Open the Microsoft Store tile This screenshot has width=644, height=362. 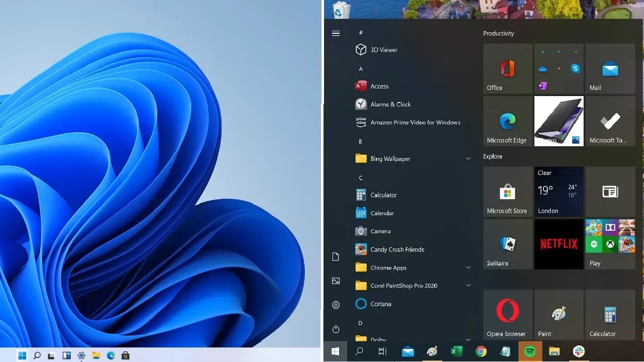click(507, 192)
